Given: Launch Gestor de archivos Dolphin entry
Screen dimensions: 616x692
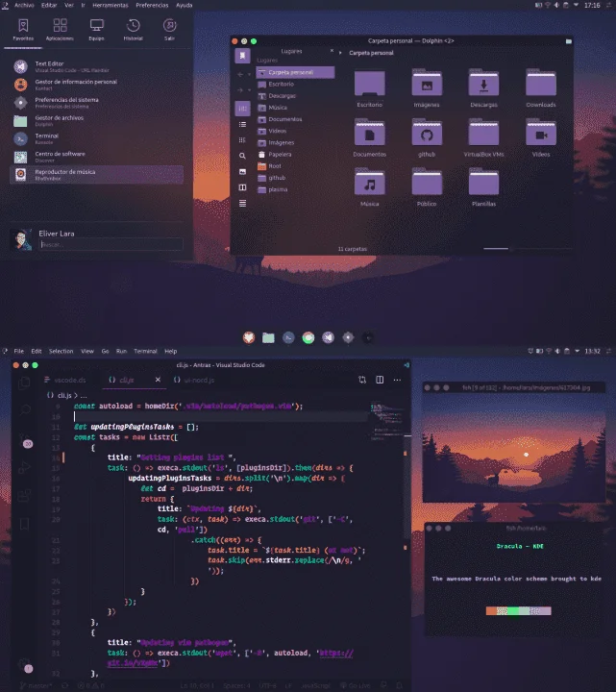Looking at the screenshot, I should pos(96,121).
